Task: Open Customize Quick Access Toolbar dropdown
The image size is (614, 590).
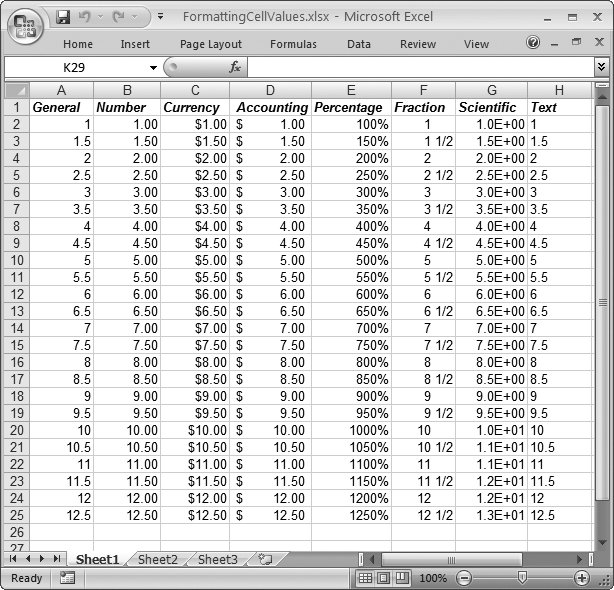Action: point(161,18)
